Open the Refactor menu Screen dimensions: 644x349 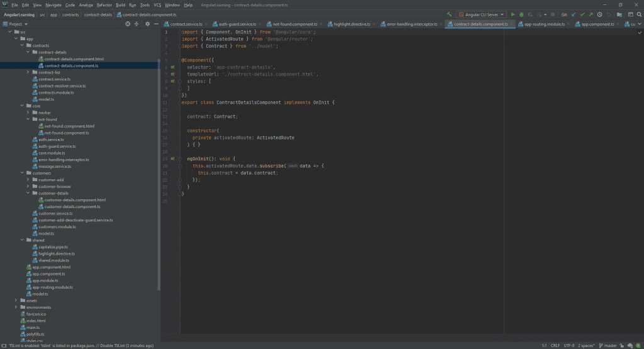104,5
